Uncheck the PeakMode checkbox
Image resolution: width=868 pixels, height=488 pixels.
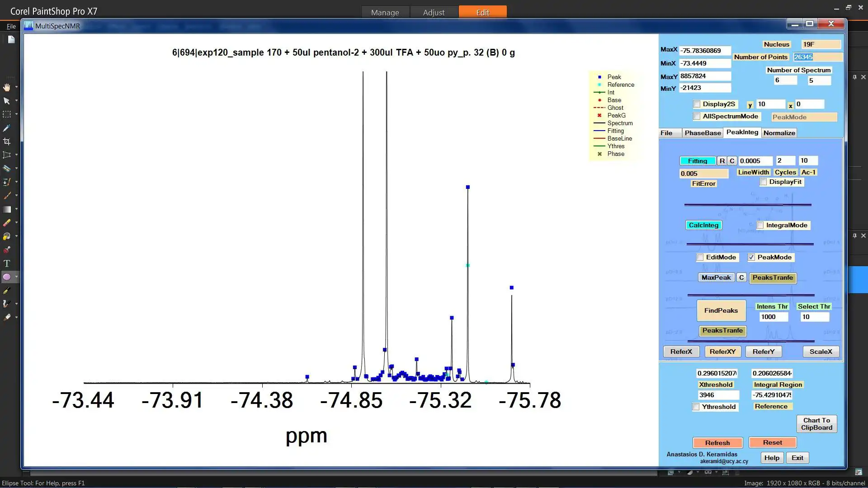(x=751, y=258)
